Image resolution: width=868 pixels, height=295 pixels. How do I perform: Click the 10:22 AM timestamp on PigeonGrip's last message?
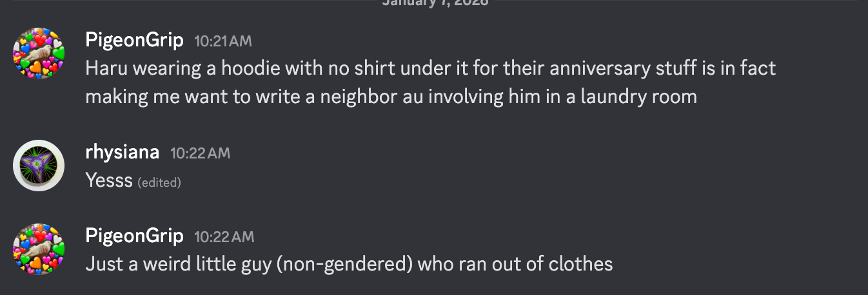point(224,237)
